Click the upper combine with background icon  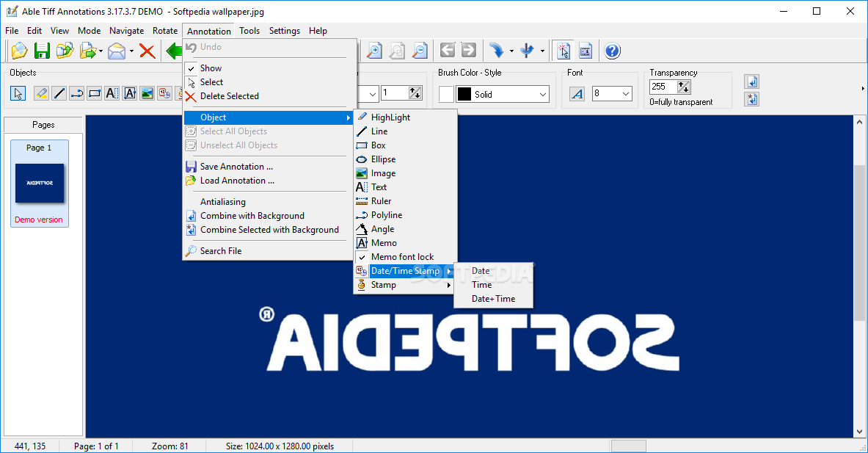(x=752, y=82)
